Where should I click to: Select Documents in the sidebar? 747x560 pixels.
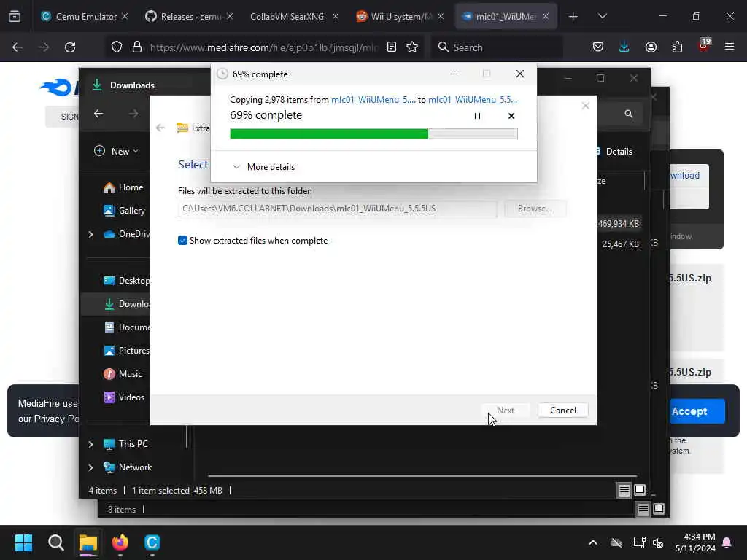125,327
